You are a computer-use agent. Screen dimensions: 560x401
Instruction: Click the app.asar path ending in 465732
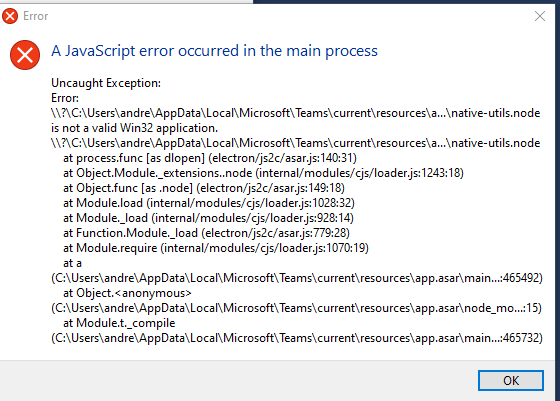click(x=297, y=338)
